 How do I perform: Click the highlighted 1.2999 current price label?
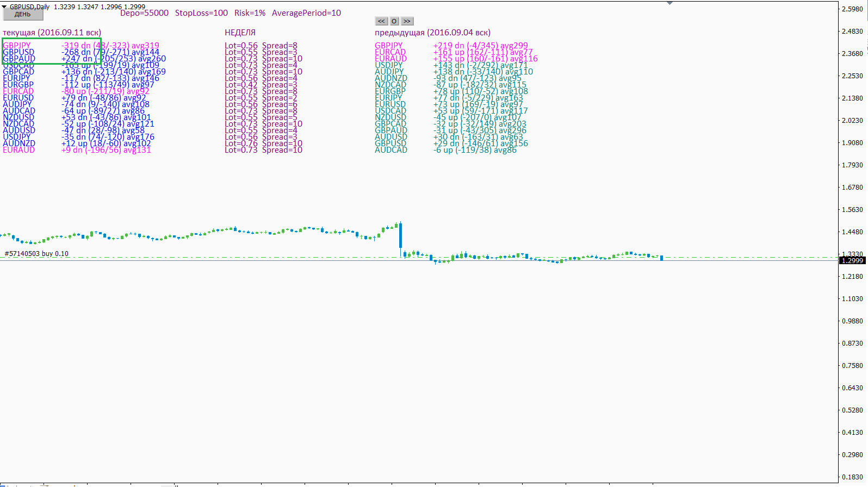(x=852, y=261)
